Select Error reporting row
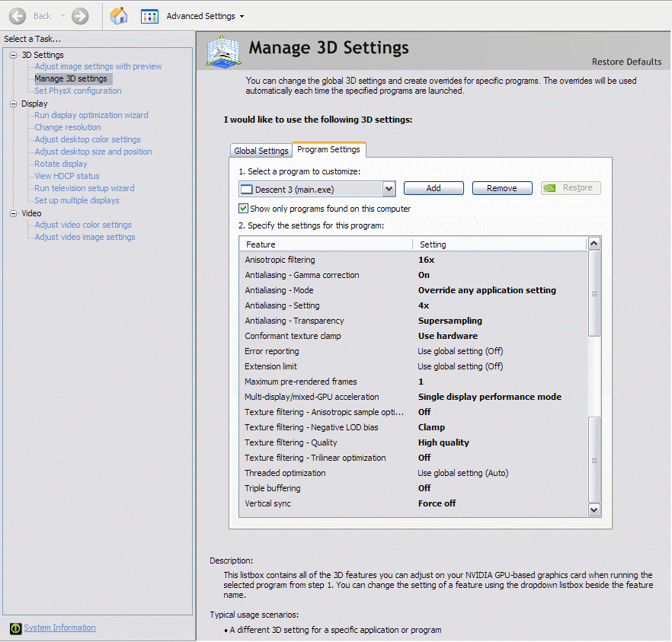This screenshot has height=642, width=672. tap(414, 351)
